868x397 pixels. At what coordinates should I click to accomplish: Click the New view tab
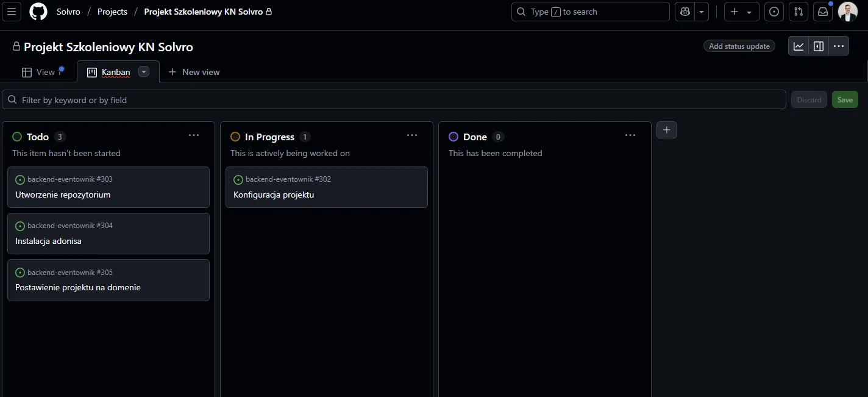point(194,72)
